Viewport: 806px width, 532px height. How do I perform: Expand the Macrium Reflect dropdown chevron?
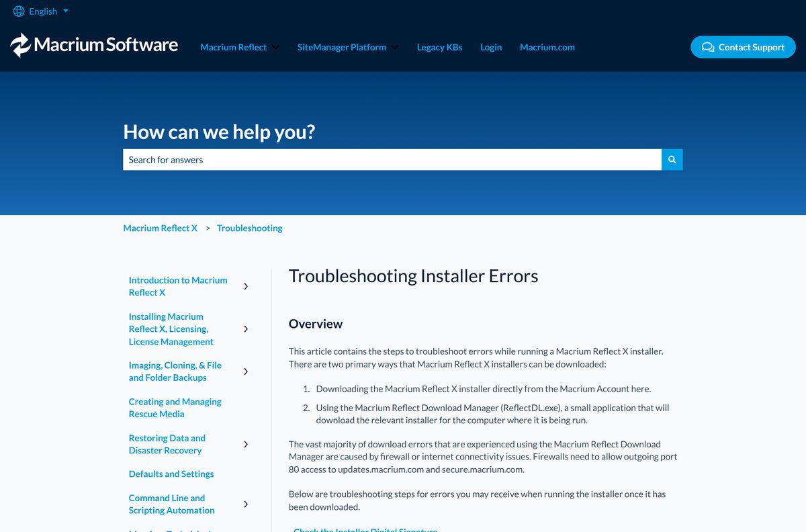pyautogui.click(x=275, y=48)
